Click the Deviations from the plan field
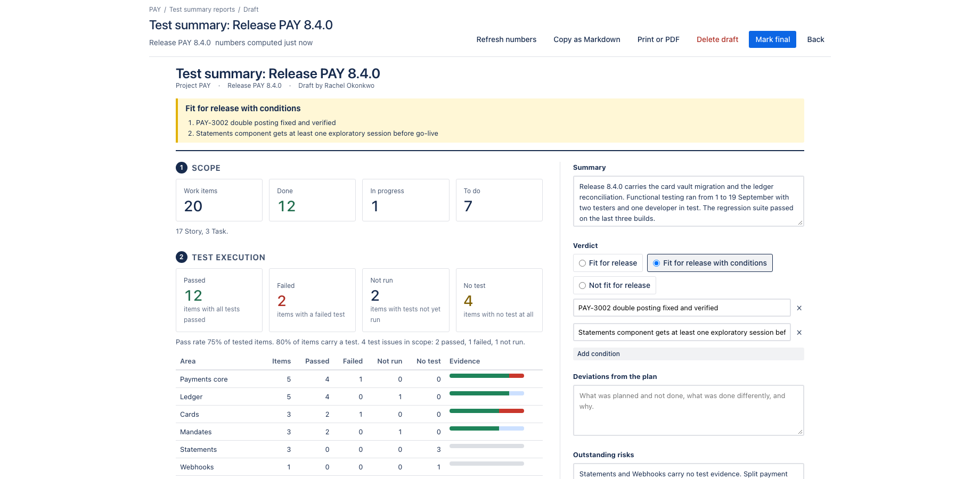 [x=689, y=410]
